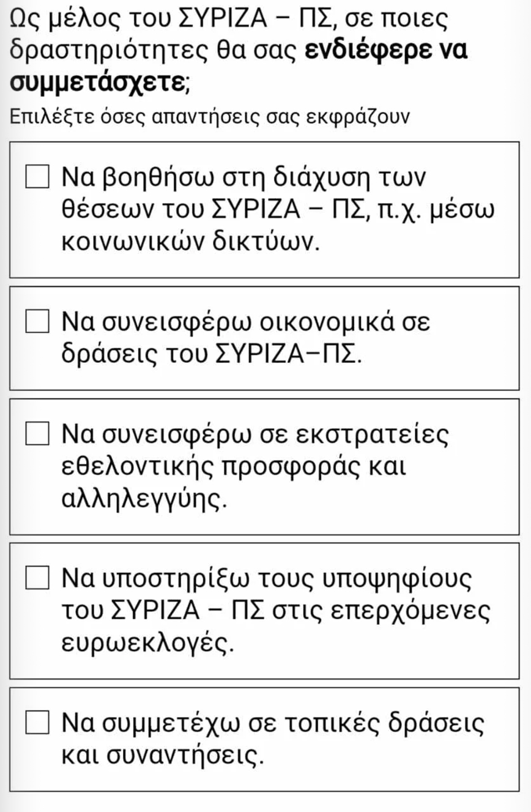Click the "θέσεων του ΣΥΡΙΖΑ – ΠΣ, π.χ. μέσω" line
531x812 pixels.
[x=277, y=210]
